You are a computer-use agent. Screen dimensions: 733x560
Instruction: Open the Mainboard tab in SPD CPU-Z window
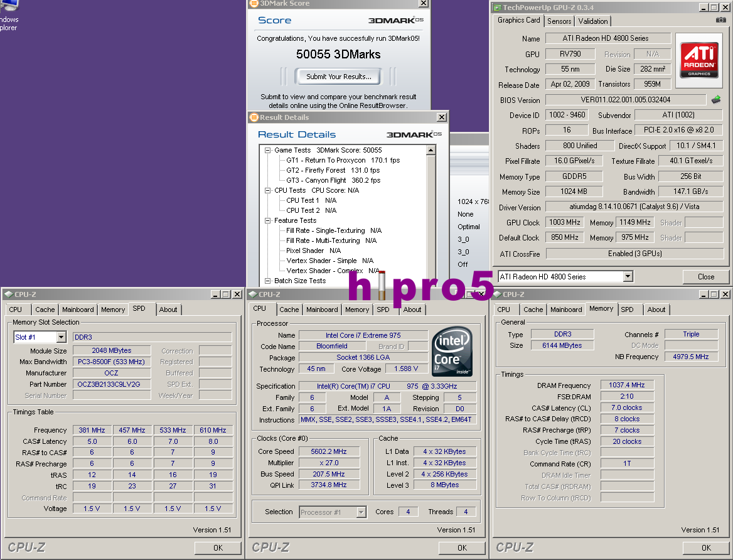coord(78,310)
